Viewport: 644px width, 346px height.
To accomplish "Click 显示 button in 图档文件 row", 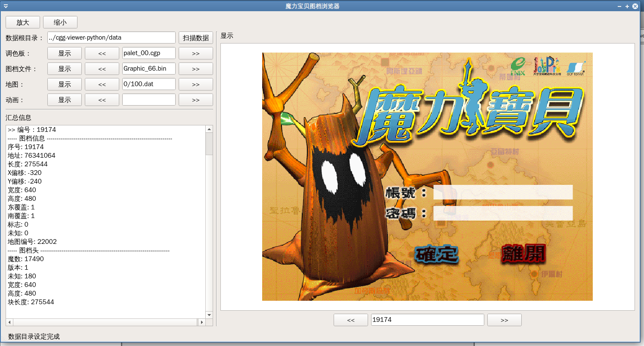I will 65,69.
